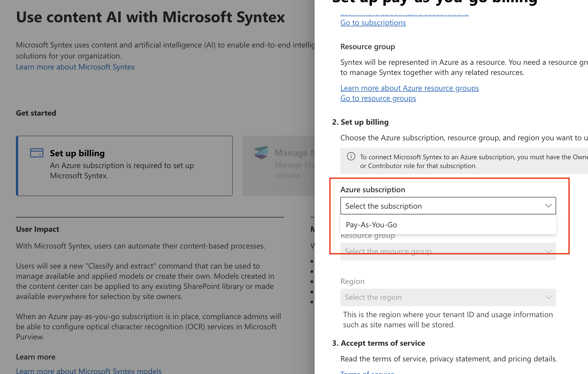This screenshot has height=374, width=588.
Task: Click the Region field label
Action: click(352, 281)
